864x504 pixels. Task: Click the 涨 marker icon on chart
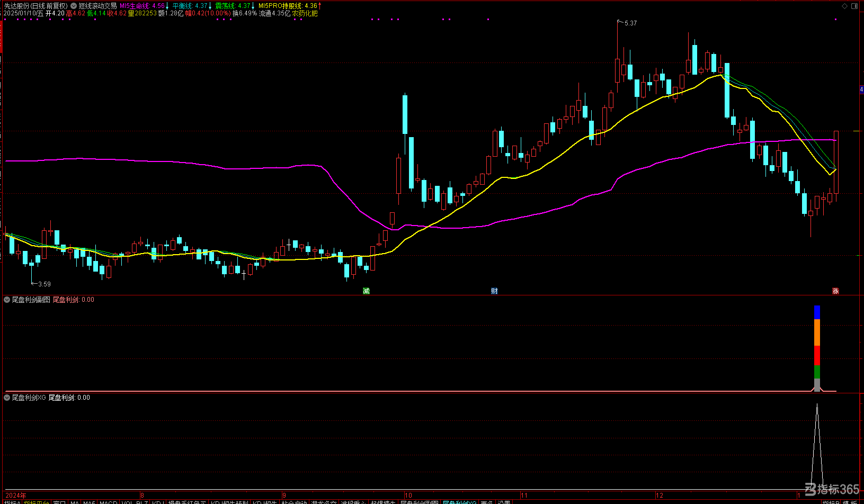835,291
